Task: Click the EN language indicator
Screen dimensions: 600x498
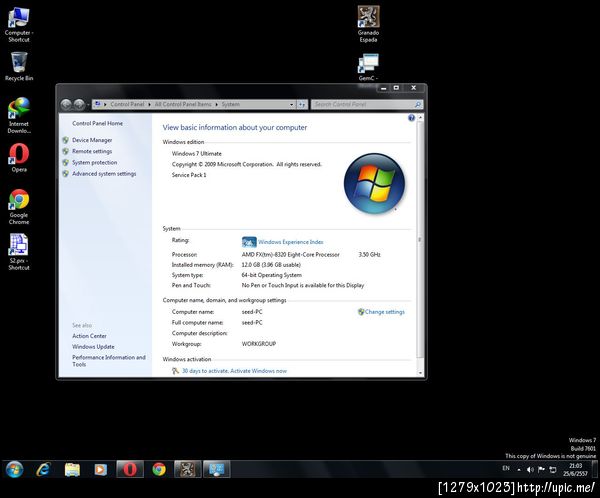Action: pyautogui.click(x=506, y=469)
